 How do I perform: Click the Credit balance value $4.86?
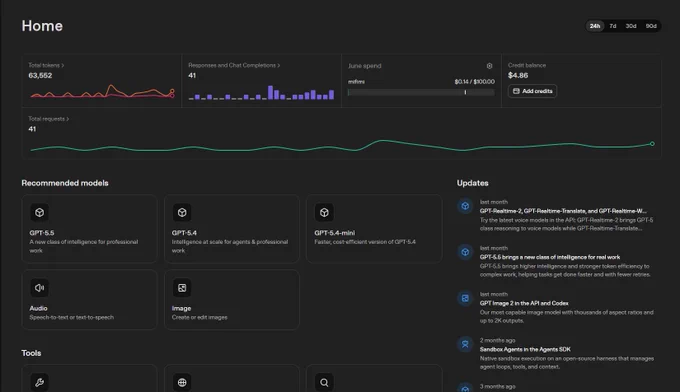pos(518,75)
